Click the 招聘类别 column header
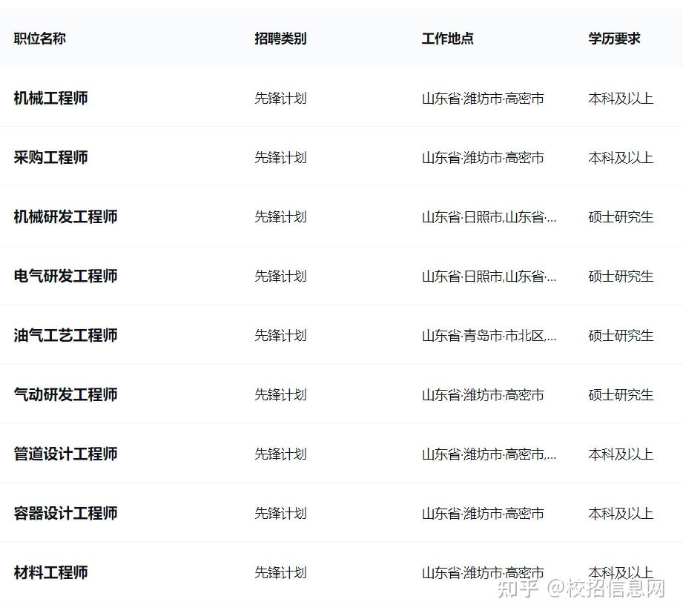683x616 pixels. 280,39
